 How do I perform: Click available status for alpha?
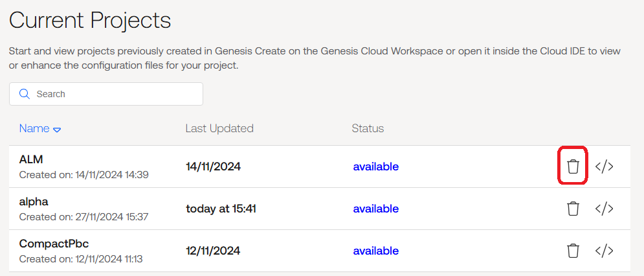pos(376,209)
